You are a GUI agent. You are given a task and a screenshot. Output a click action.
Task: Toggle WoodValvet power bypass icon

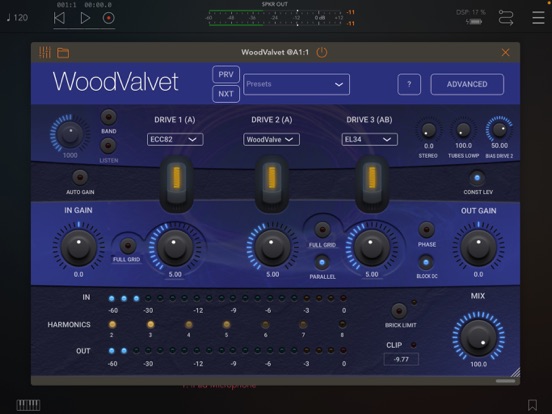point(322,52)
